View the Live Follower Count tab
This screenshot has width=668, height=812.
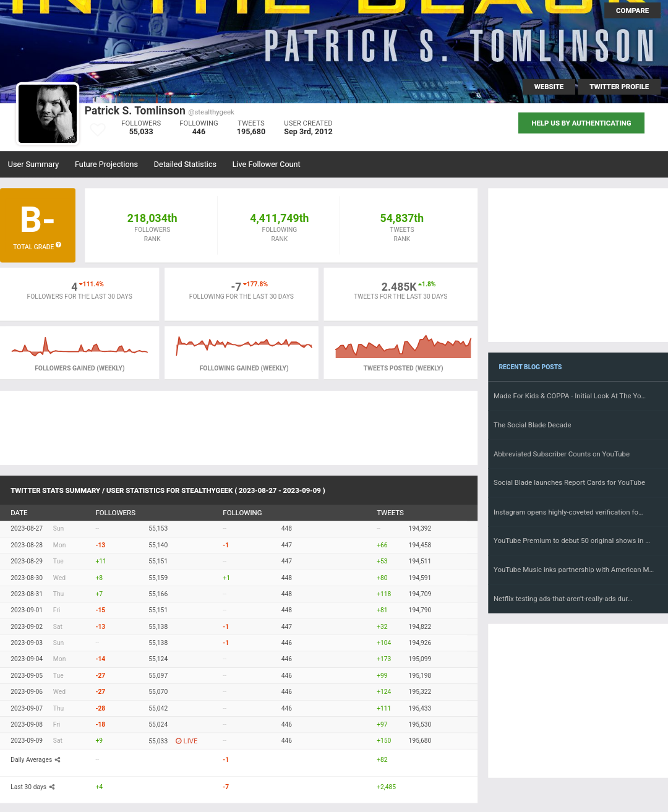266,165
